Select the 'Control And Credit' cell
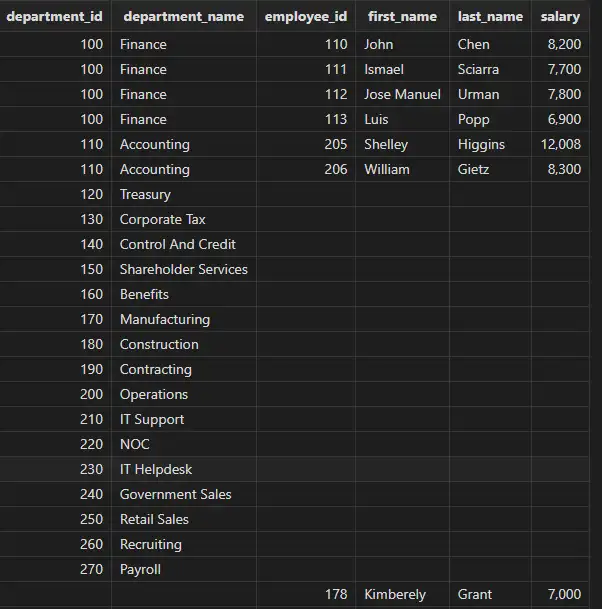This screenshot has width=602, height=609. (x=184, y=244)
